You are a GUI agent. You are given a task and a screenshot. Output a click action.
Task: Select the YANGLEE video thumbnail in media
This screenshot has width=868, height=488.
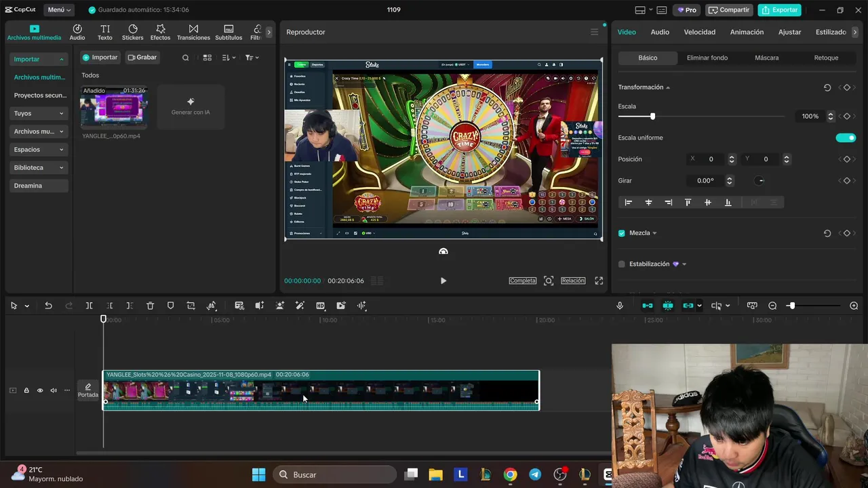click(113, 106)
